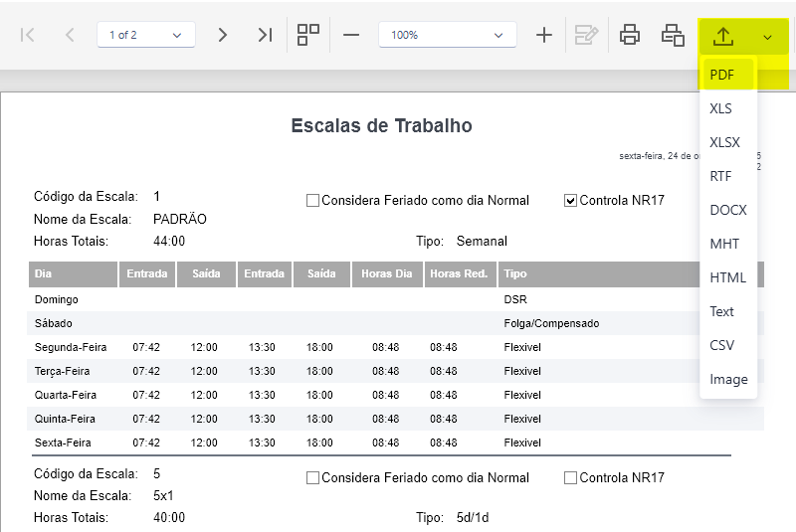Toggle multi-page view mode
Screen dimensions: 796x532
308,35
